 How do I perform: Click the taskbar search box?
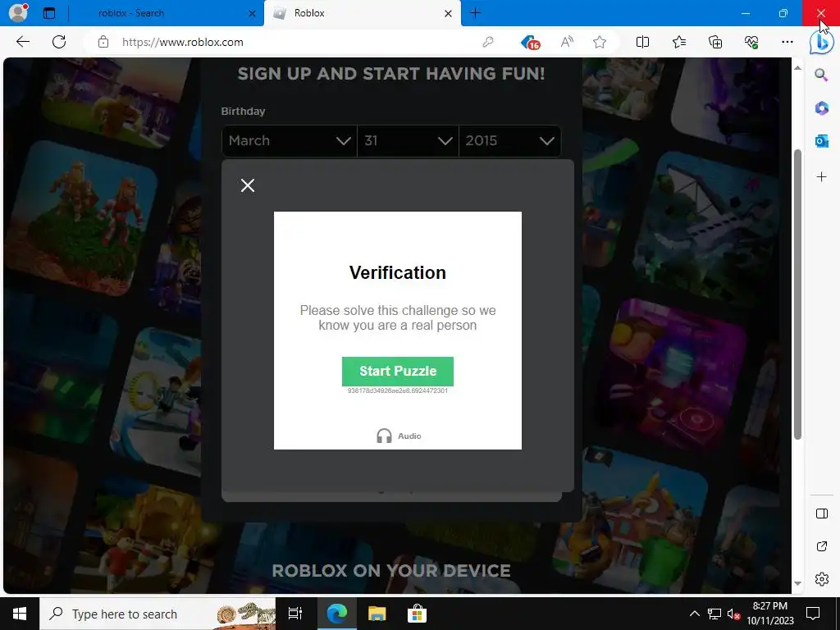[x=157, y=614]
